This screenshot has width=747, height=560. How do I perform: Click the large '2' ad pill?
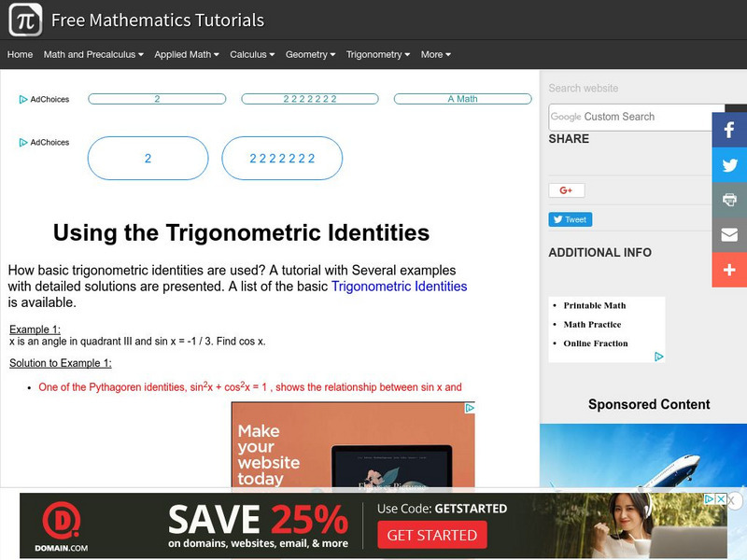[148, 158]
